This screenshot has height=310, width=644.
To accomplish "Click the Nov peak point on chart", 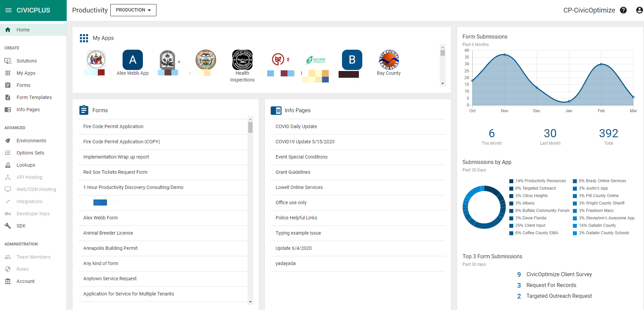I will [505, 54].
